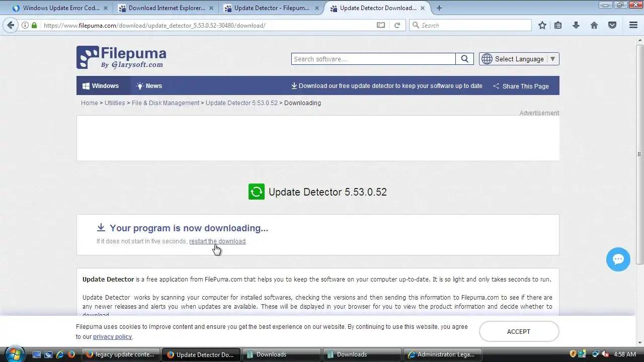Click the download arrow icon beside downloading heading

(101, 228)
